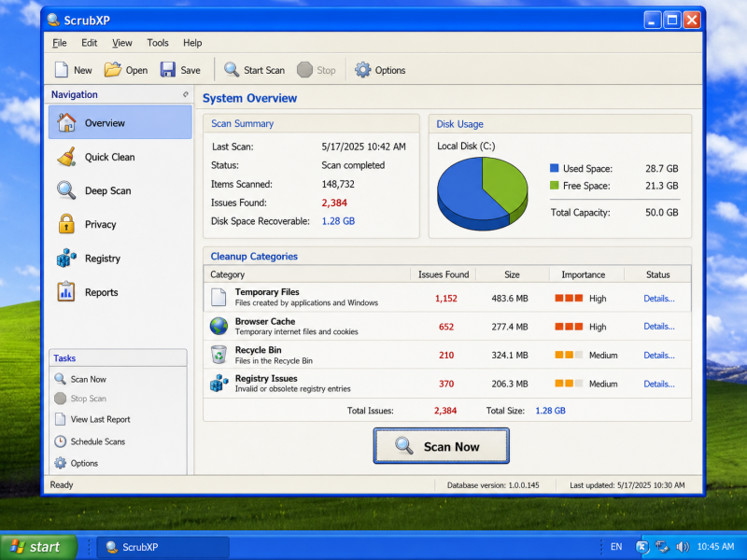Click the disk usage pie chart
Image resolution: width=747 pixels, height=560 pixels.
pos(482,194)
